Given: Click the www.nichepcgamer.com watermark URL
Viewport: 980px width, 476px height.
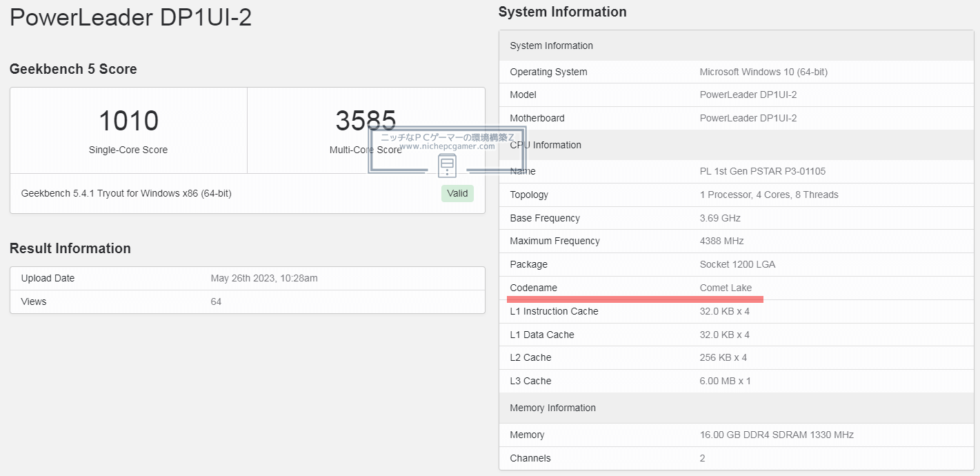Looking at the screenshot, I should [x=447, y=146].
